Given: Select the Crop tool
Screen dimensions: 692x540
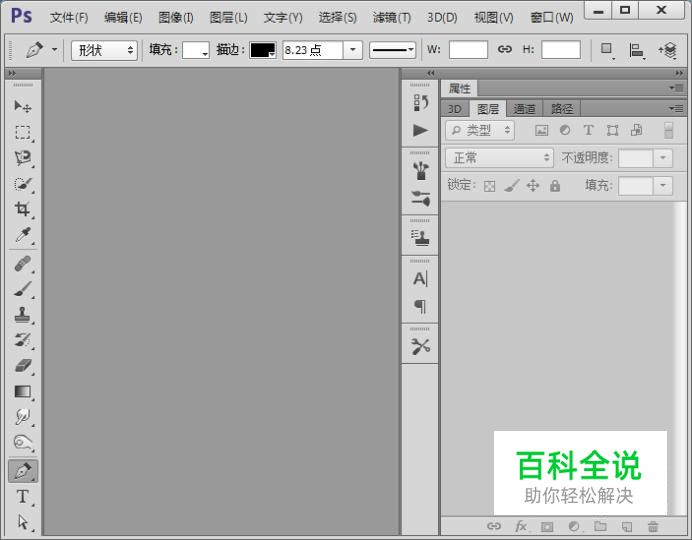Looking at the screenshot, I should click(23, 209).
